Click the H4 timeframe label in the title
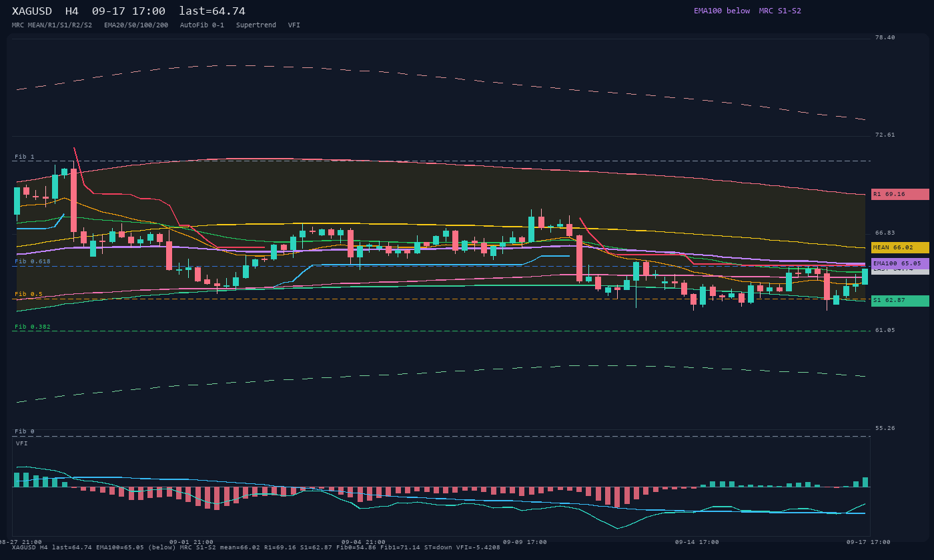Viewport: 934px width, 560px height. 72,11
